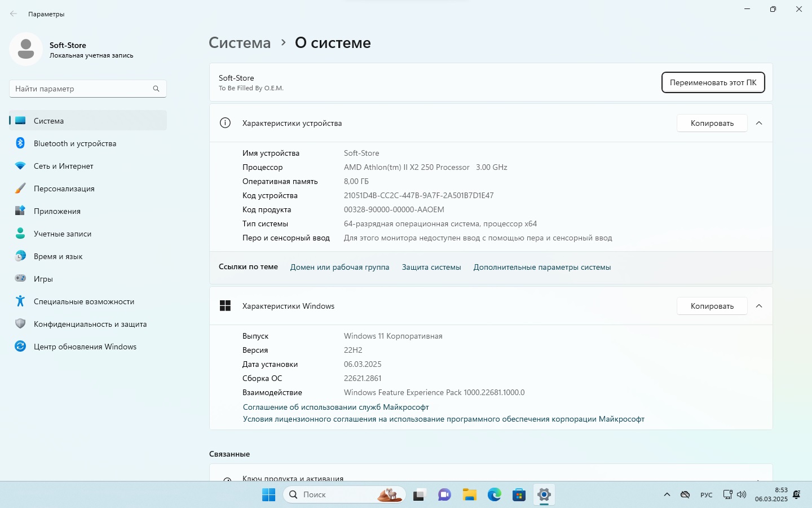Collapse the Характеристики устройства section chevron
Viewport: 812px width, 508px height.
coord(759,123)
